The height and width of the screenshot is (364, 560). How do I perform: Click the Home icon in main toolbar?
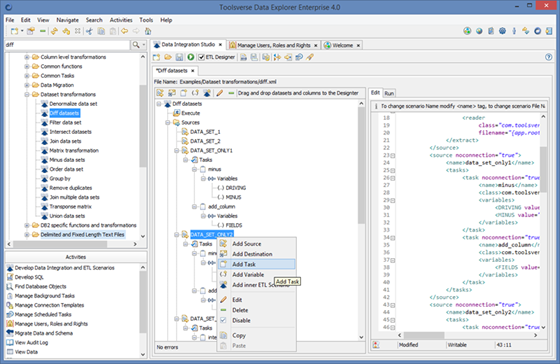148,31
